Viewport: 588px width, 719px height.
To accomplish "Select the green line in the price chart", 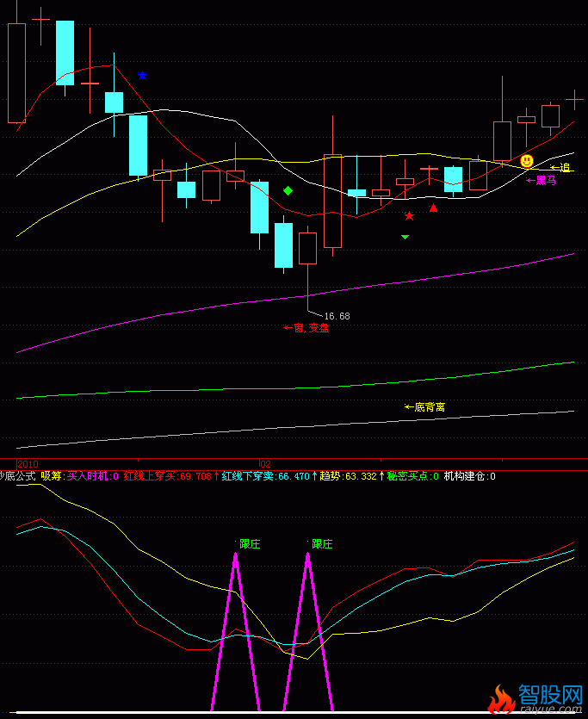I will (x=295, y=388).
